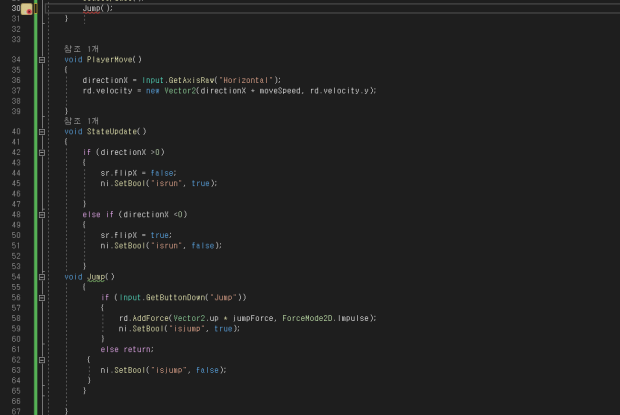Click the Vector2 type in rd.velocity line
Image resolution: width=620 pixels, height=415 pixels.
(180, 90)
